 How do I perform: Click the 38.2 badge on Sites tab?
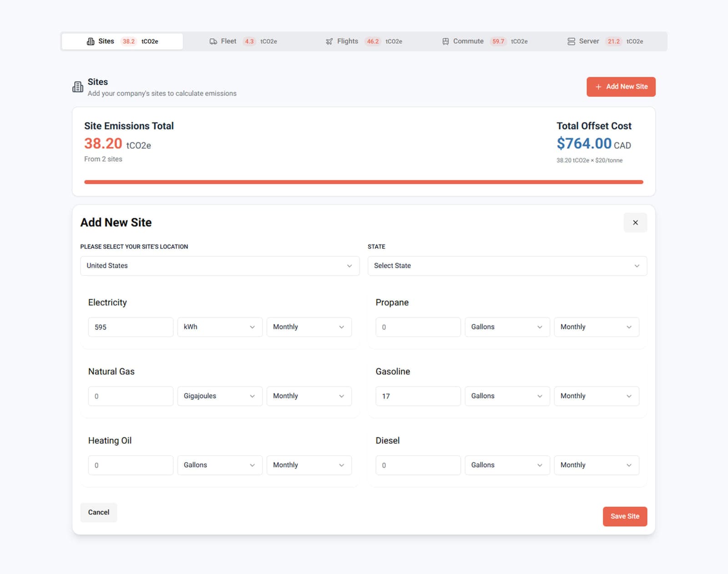pyautogui.click(x=129, y=41)
